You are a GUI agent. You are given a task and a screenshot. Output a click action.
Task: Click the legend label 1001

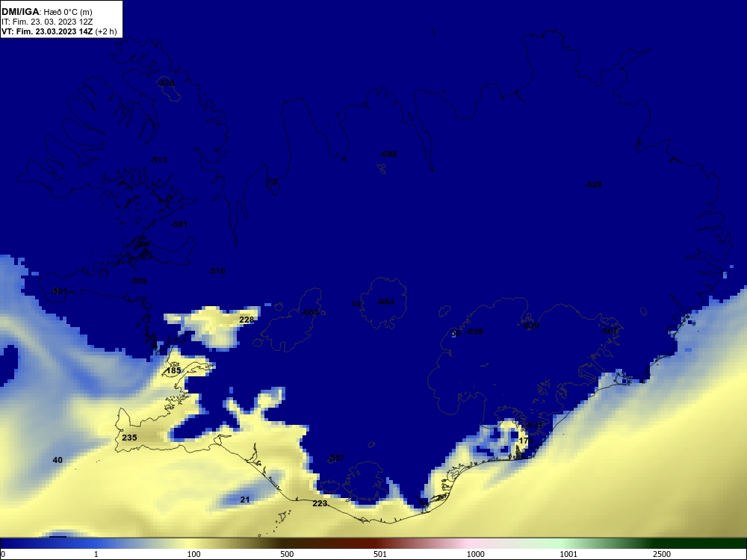[x=568, y=554]
